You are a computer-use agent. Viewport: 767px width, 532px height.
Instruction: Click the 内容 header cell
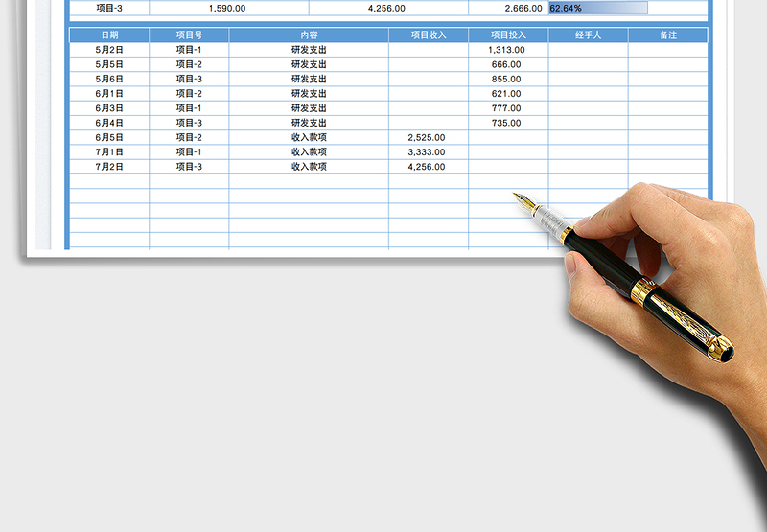tap(309, 35)
